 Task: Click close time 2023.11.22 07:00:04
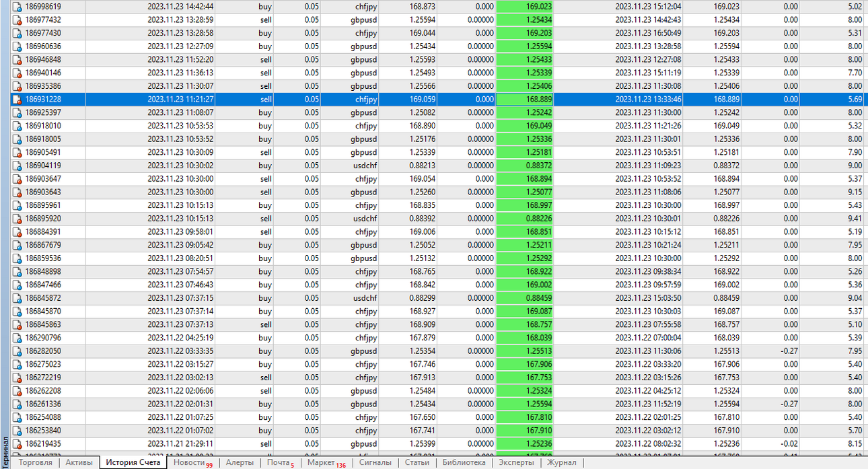pyautogui.click(x=648, y=338)
